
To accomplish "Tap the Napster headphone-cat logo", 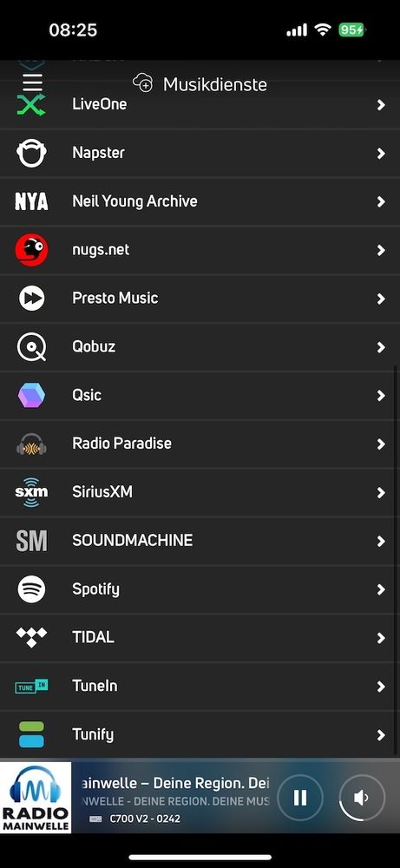I will [x=31, y=153].
